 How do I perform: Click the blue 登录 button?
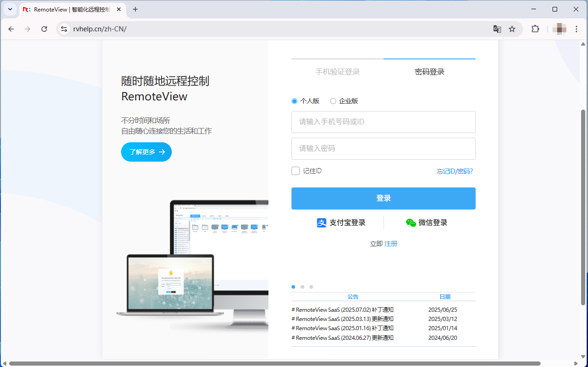pyautogui.click(x=384, y=198)
